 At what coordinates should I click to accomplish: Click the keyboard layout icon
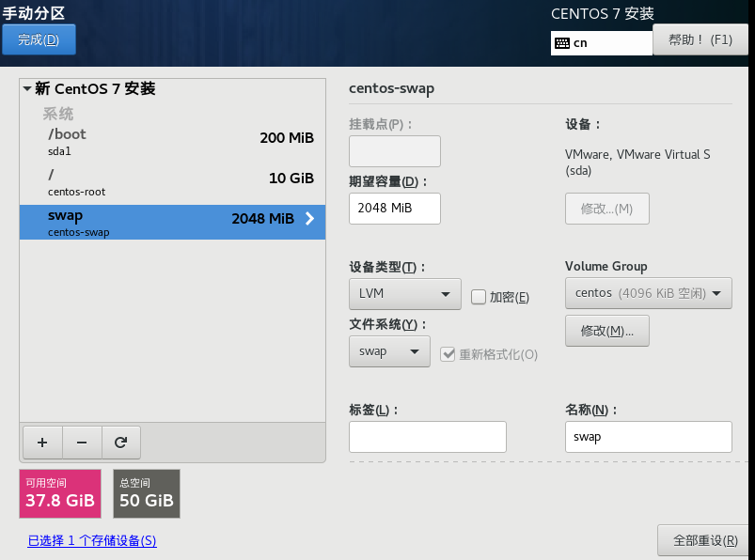pyautogui.click(x=562, y=43)
